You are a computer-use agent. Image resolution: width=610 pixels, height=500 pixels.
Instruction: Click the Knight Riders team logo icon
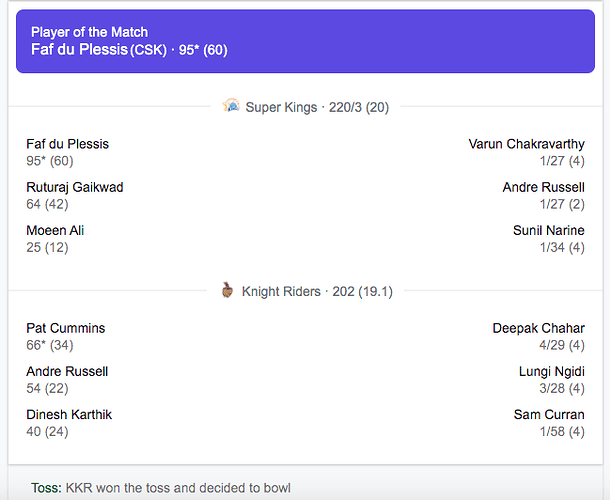point(227,291)
